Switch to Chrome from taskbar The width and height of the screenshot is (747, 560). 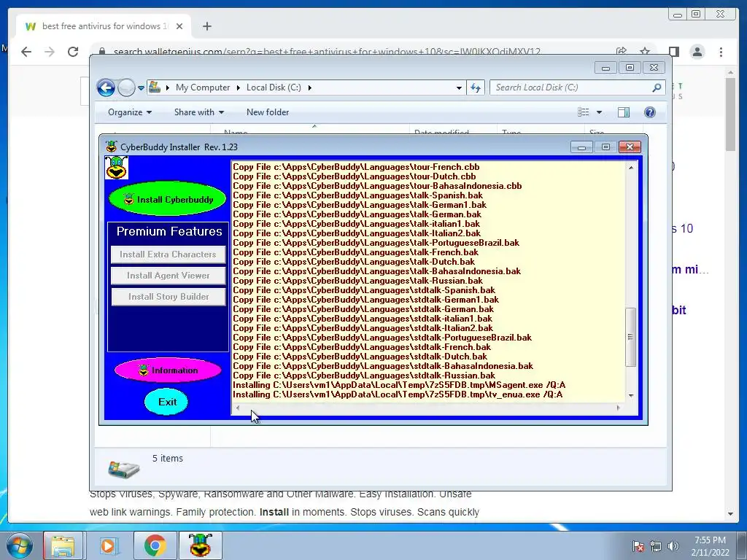click(x=154, y=545)
